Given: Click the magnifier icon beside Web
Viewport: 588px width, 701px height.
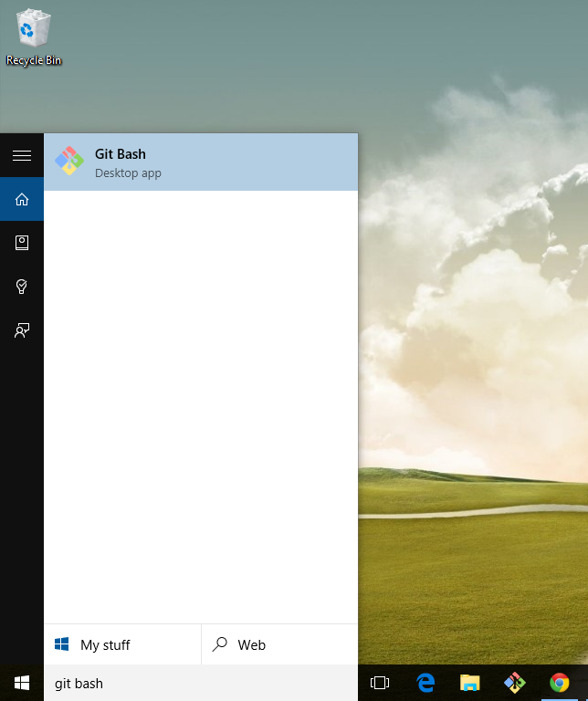Looking at the screenshot, I should [219, 644].
